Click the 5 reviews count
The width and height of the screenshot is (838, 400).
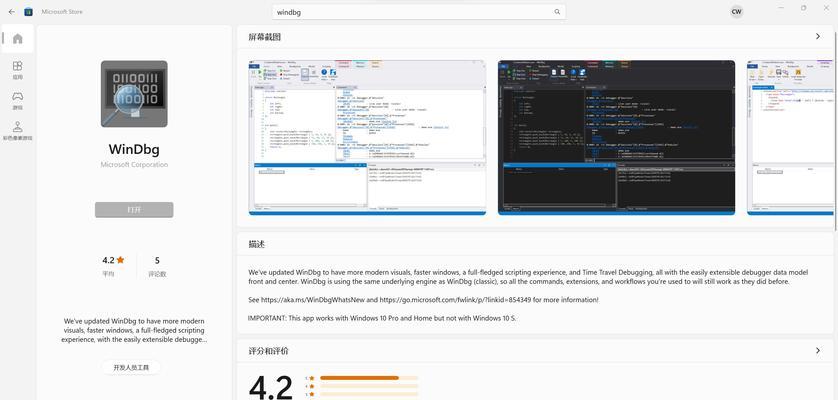pyautogui.click(x=157, y=260)
